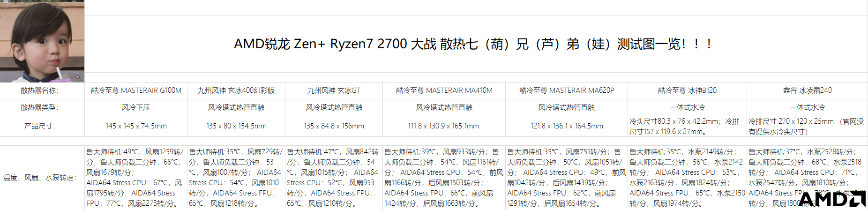868x210 pixels.
Task: Click the size cell 135 x 84.8 x 156mm
Action: click(334, 126)
